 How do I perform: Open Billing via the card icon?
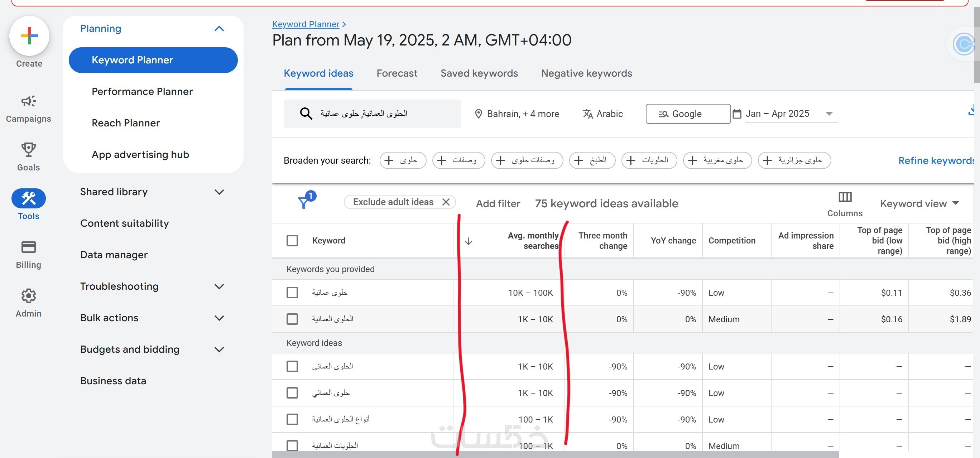point(29,247)
